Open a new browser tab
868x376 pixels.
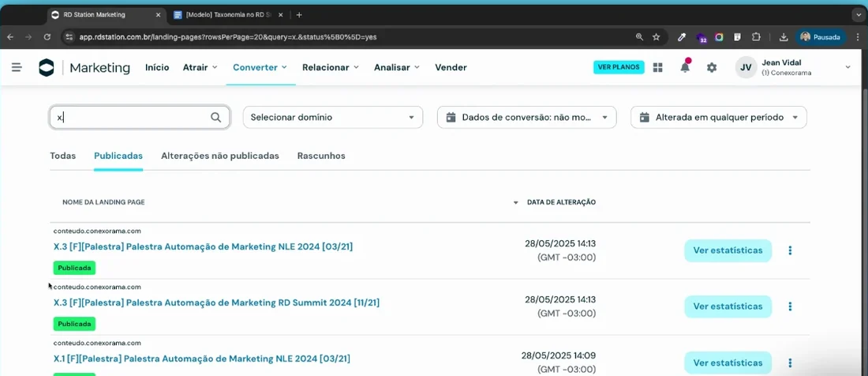[299, 15]
